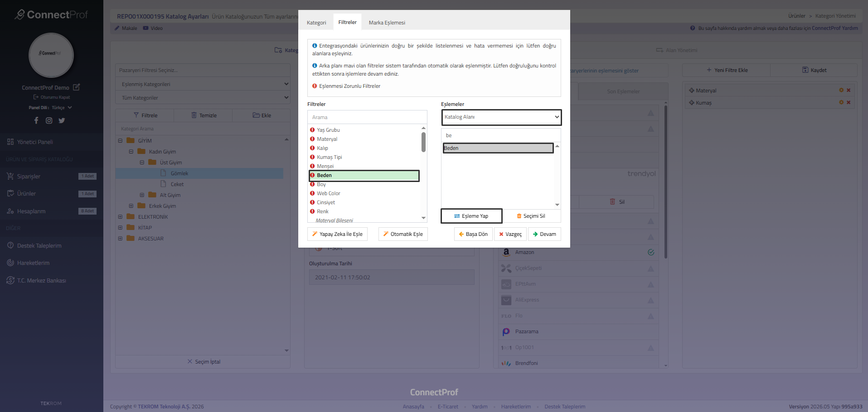Select the Materyal filter in the list
This screenshot has width=868, height=412.
coord(327,139)
